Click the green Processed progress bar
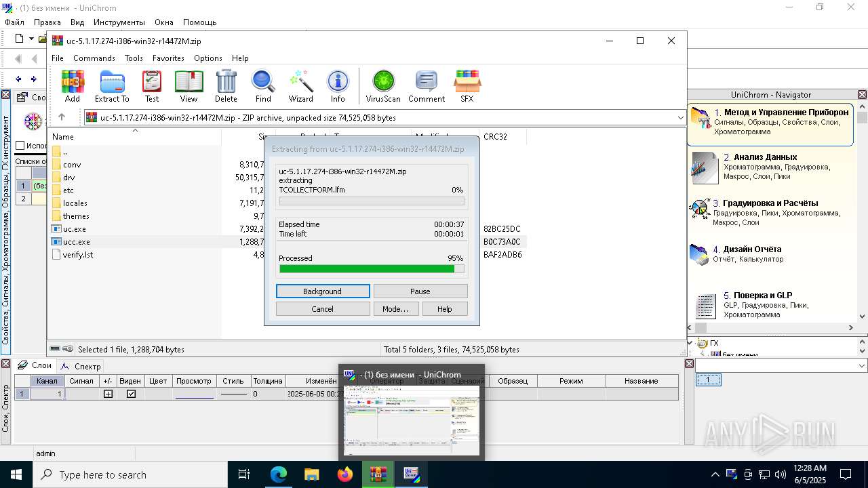This screenshot has height=488, width=868. (372, 269)
